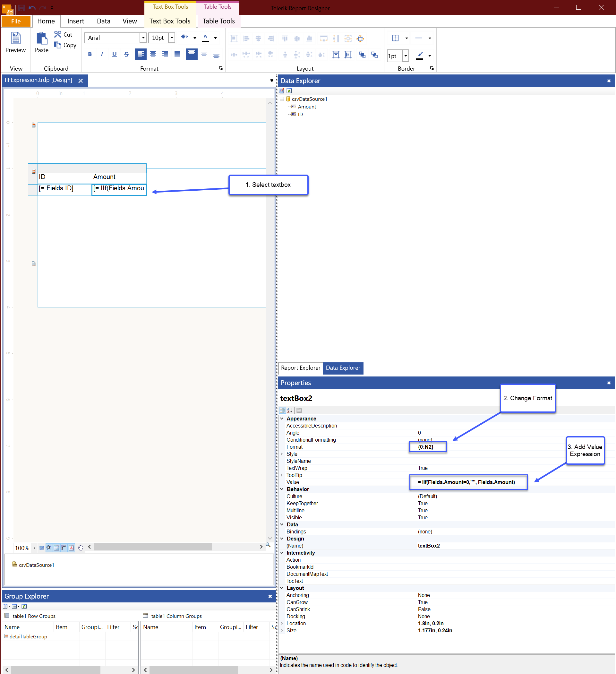Click the font color swatch icon

click(x=206, y=38)
